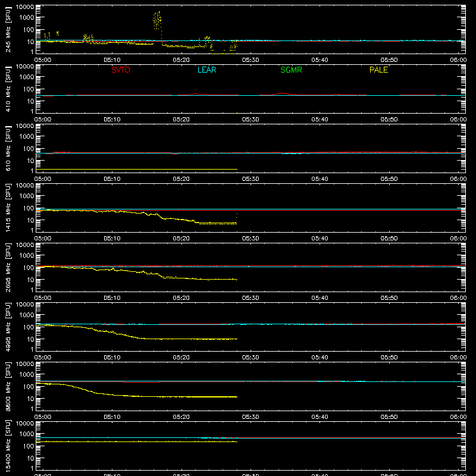Select the 8800 MHz [SFU] axis title
This screenshot has width=476, height=476.
coord(8,386)
